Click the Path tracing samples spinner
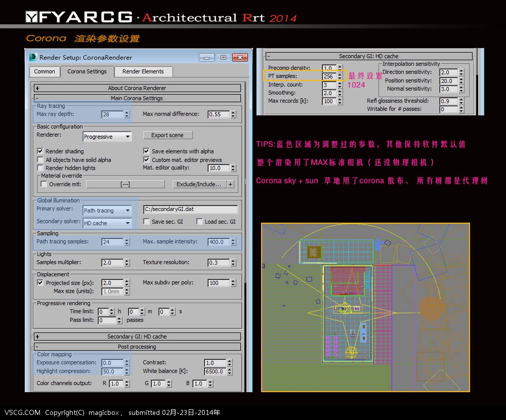506x420 pixels. point(127,242)
